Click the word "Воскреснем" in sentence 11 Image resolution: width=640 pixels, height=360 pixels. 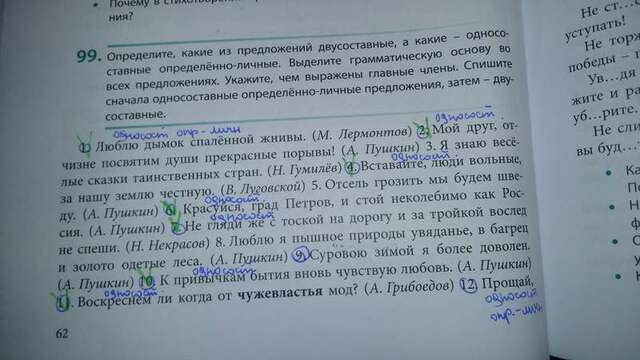click(x=114, y=301)
